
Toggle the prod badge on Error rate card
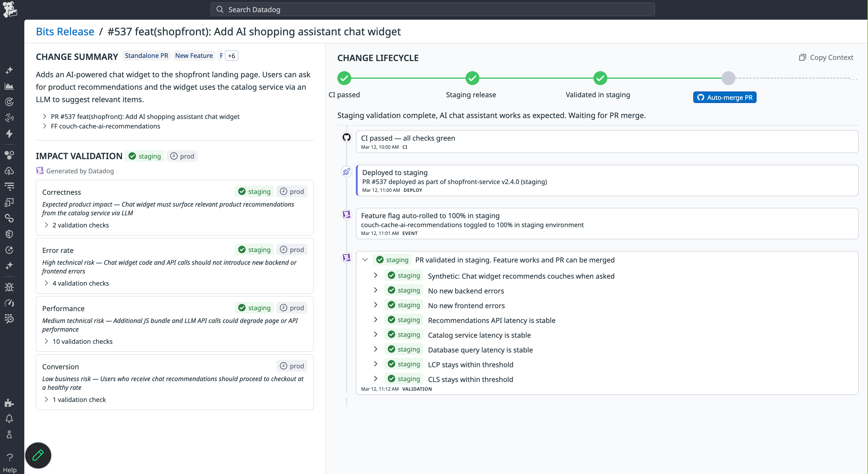tap(292, 249)
